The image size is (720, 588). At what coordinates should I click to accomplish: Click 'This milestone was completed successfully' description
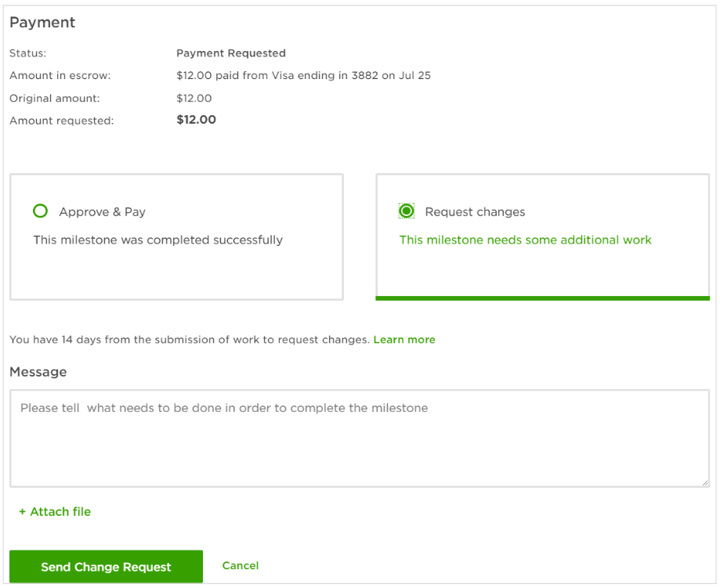157,240
